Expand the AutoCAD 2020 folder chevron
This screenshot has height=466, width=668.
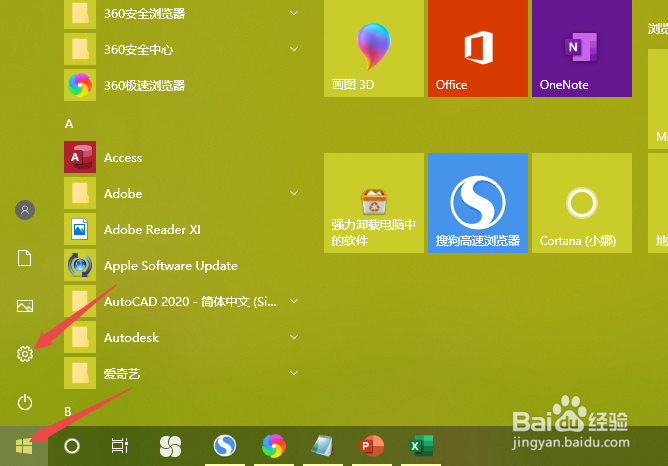coord(294,301)
